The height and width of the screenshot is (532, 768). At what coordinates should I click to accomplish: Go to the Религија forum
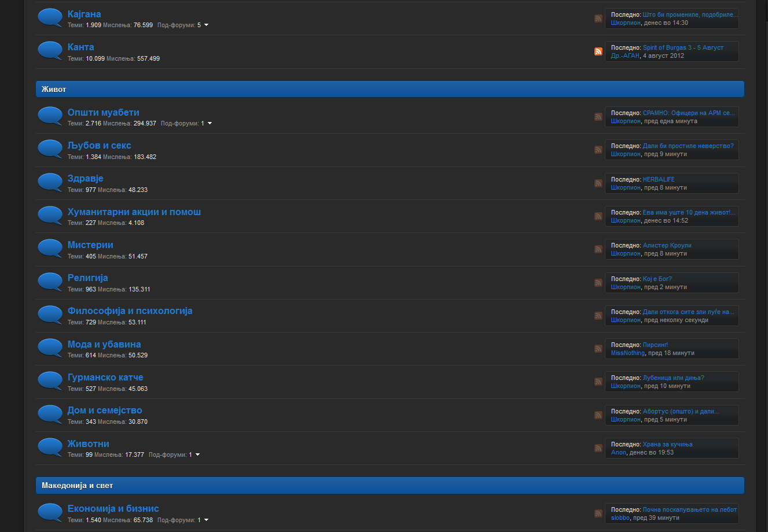(x=88, y=278)
